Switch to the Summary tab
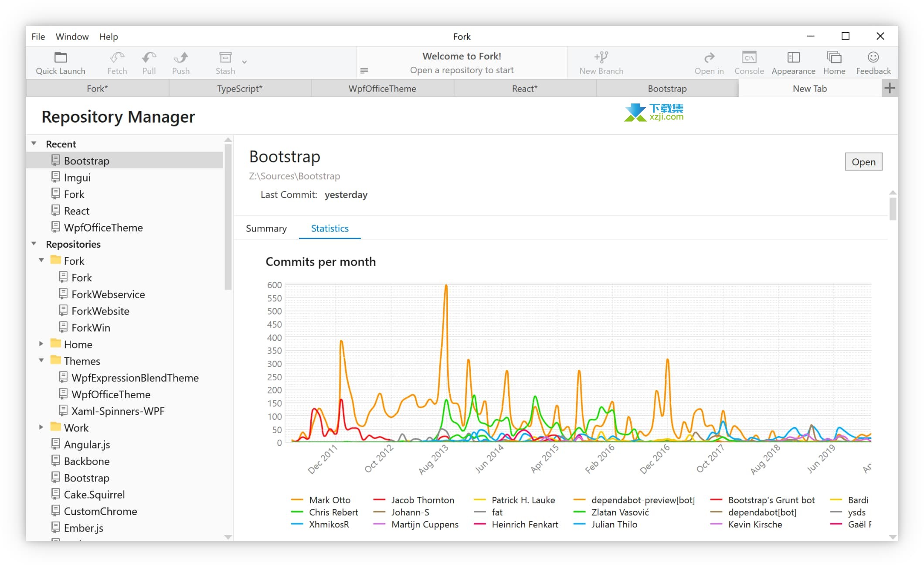The width and height of the screenshot is (924, 567). 266,228
